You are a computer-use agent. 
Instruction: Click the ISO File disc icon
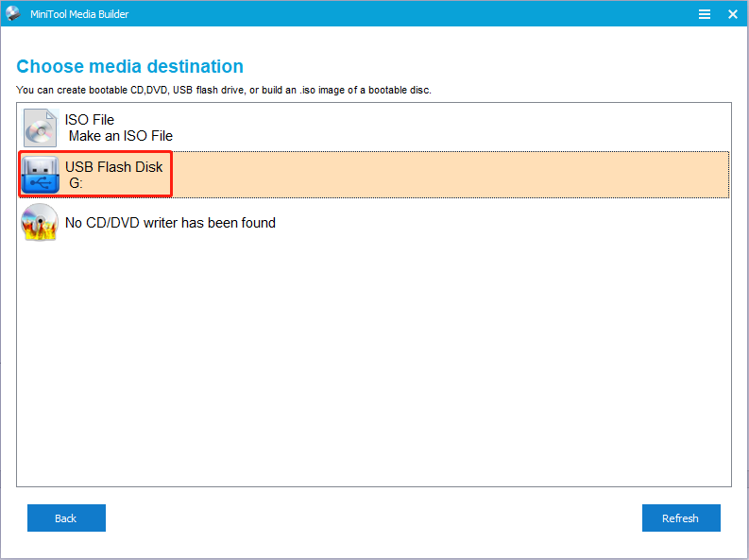pyautogui.click(x=41, y=127)
